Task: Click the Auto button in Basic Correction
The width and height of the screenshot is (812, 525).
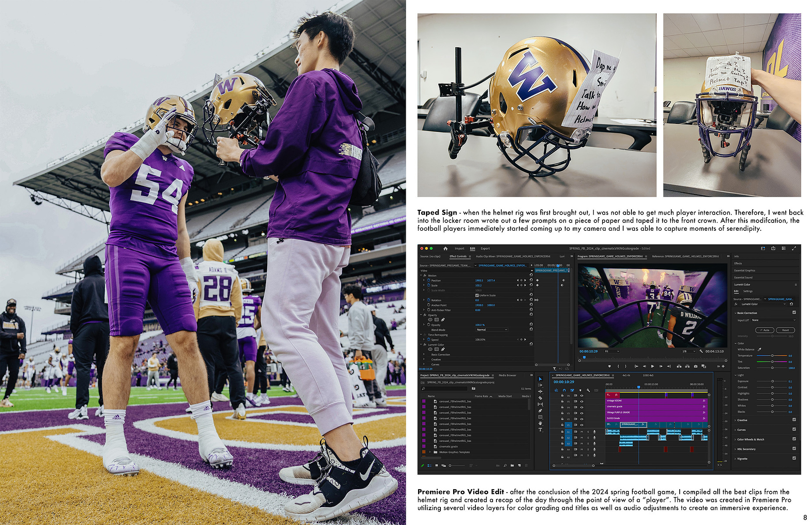Action: [765, 330]
